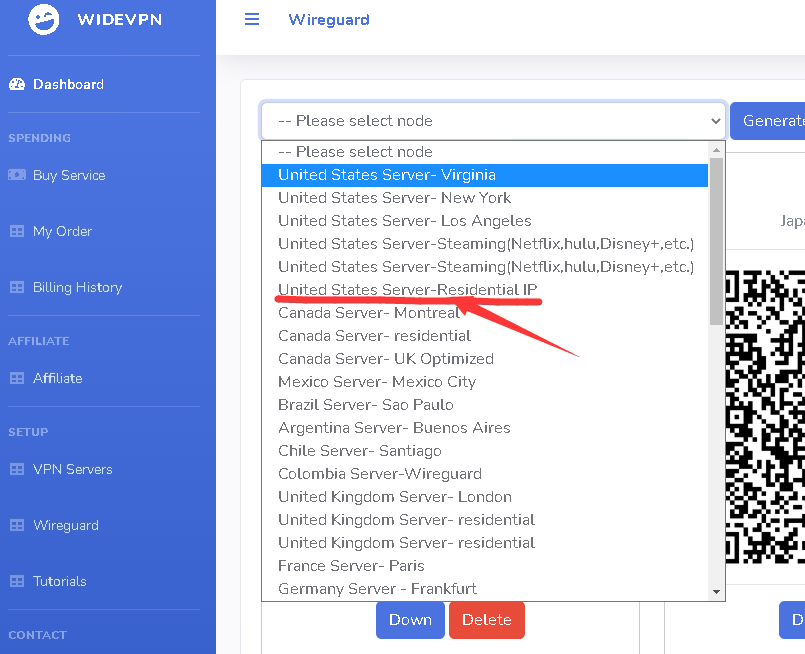Select Germany Server - Frankfurt
The image size is (805, 654).
tap(485, 589)
